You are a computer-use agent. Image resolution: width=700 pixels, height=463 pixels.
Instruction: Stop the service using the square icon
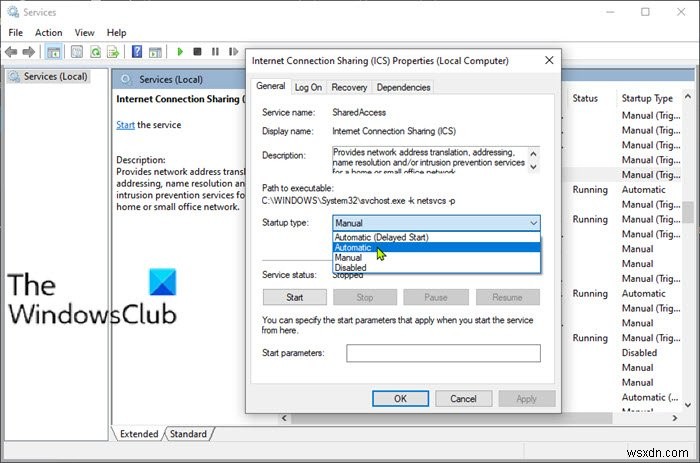197,52
